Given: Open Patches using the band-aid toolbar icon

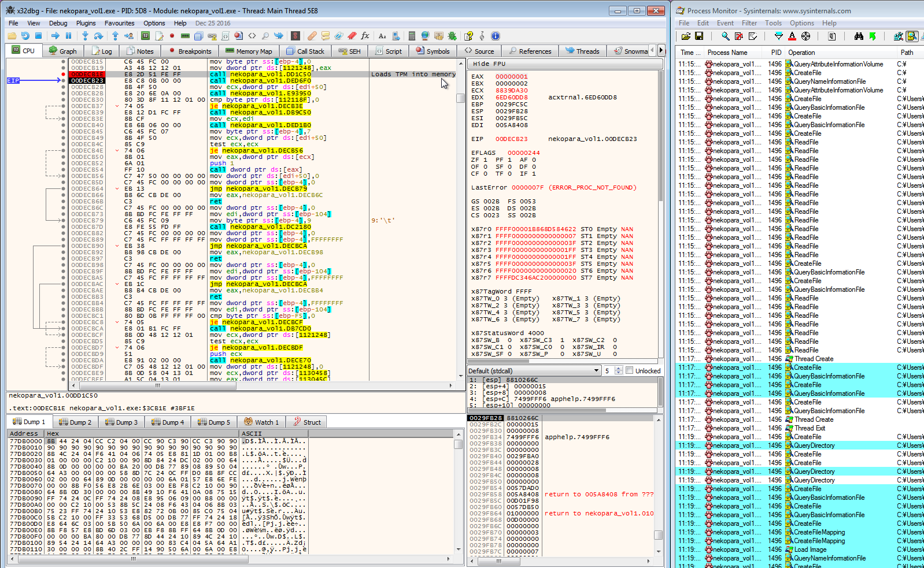Looking at the screenshot, I should point(312,36).
